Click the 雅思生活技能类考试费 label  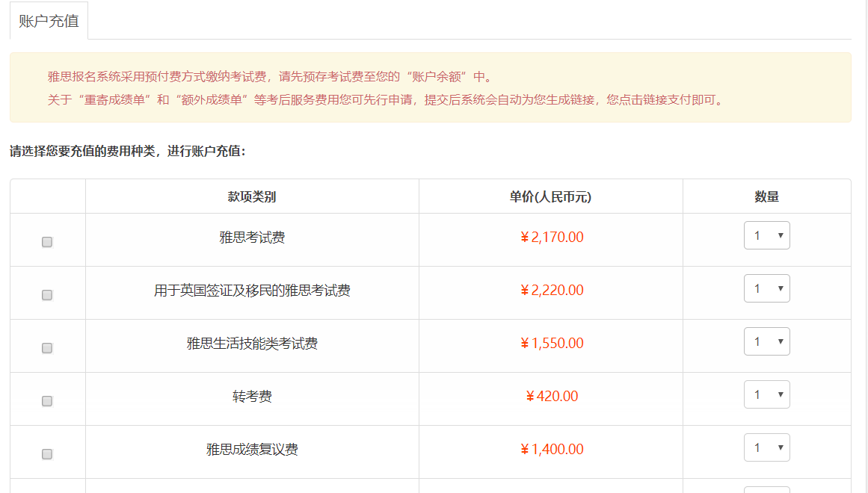(252, 344)
